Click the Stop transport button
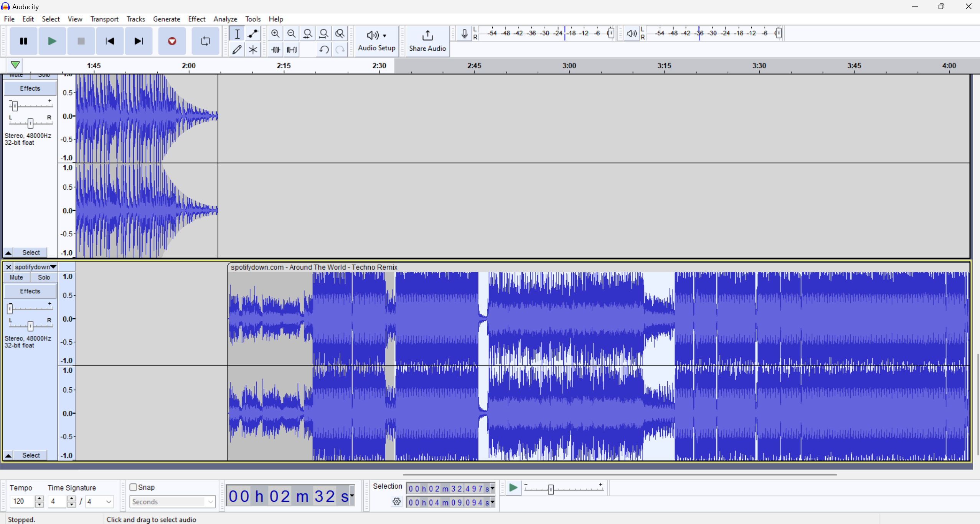This screenshot has height=524, width=980. (x=81, y=41)
